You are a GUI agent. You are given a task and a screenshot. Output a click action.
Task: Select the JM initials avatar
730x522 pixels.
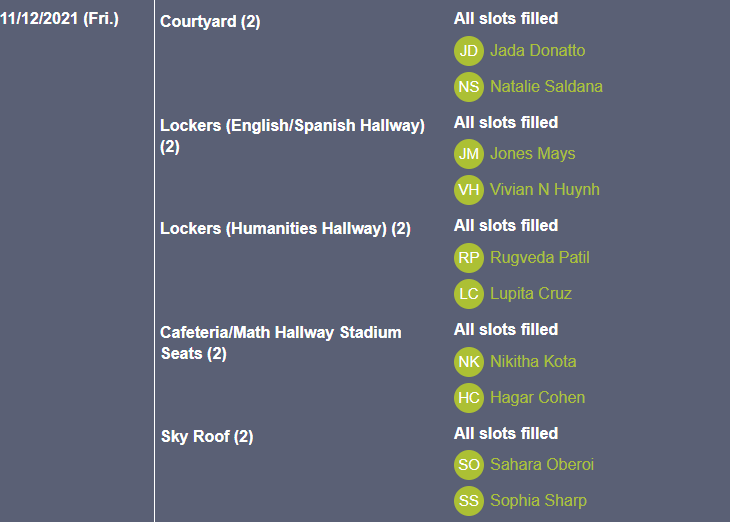[469, 154]
